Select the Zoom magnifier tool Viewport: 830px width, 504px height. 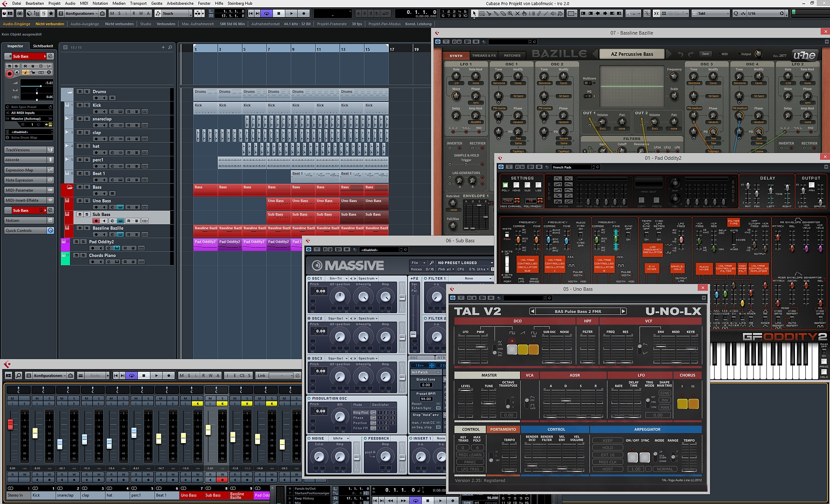click(x=510, y=13)
